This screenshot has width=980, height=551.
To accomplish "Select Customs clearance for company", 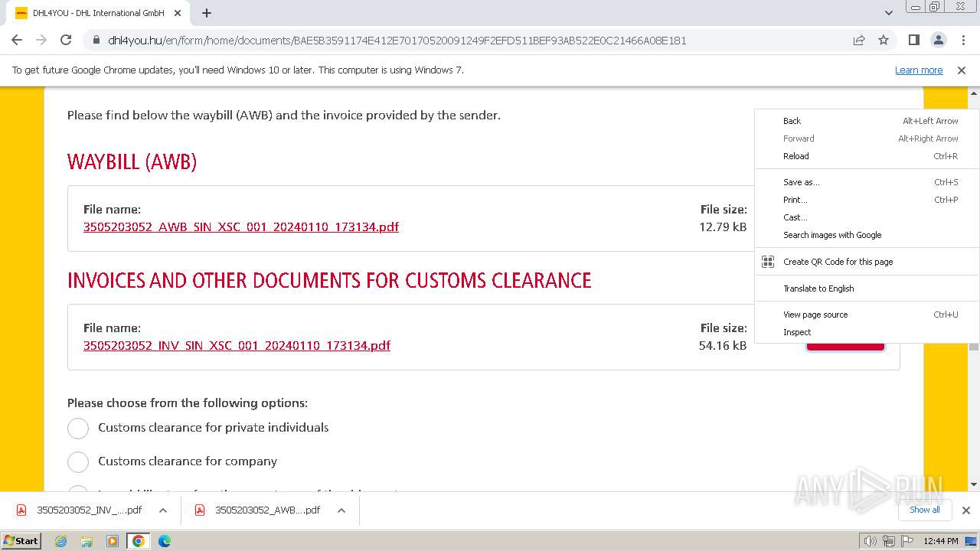I will click(78, 461).
